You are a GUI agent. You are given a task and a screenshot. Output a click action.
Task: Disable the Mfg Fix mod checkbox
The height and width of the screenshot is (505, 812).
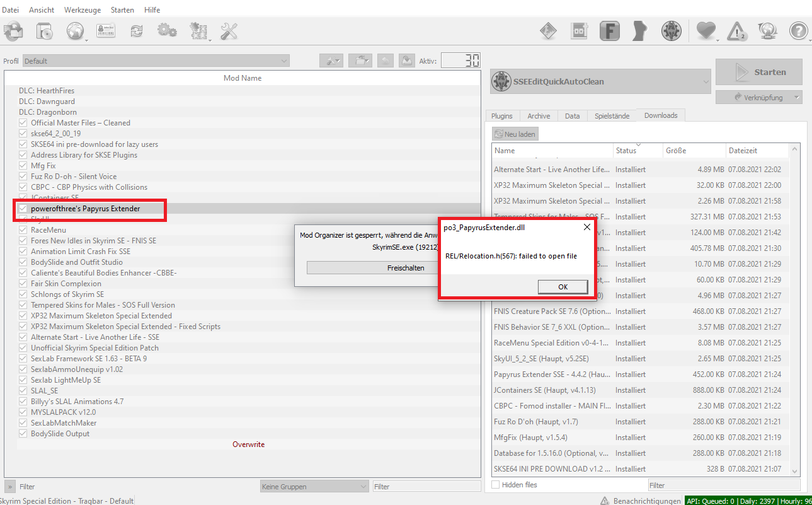(x=23, y=166)
